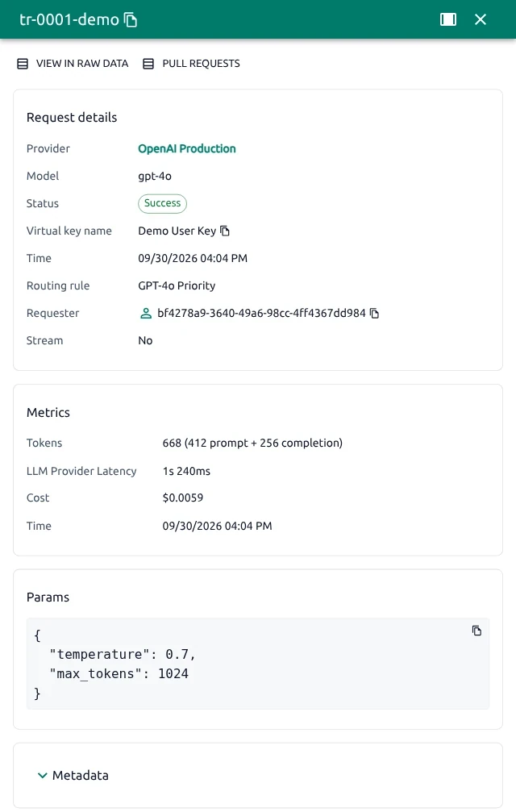Viewport: 516px width, 812px height.
Task: Click the "temperature": 0.7 line
Action: pos(123,655)
